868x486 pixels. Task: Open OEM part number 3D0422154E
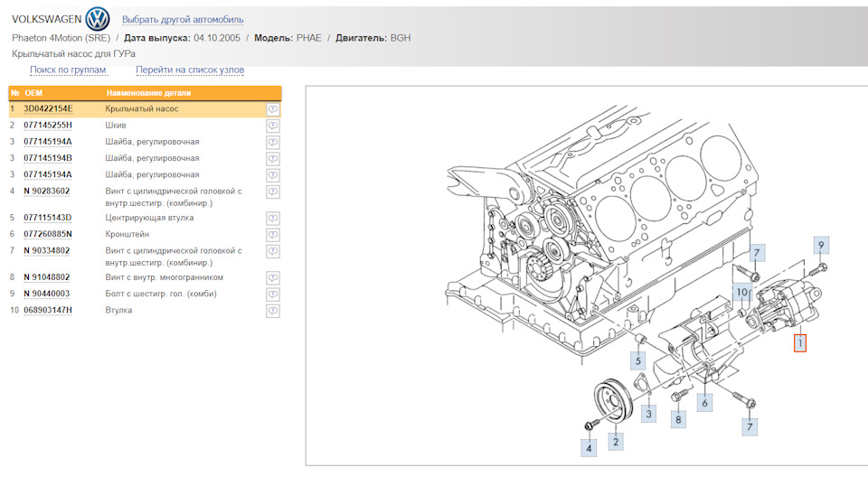(x=48, y=109)
